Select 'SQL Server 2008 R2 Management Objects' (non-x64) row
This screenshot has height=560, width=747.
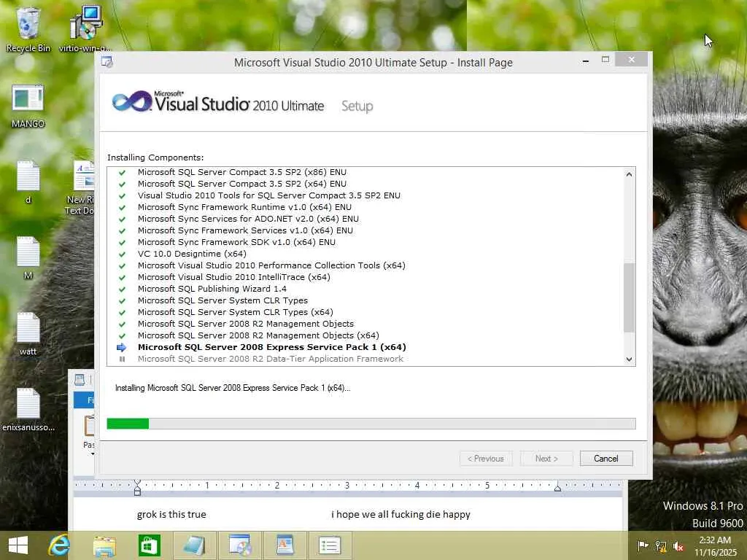[x=246, y=324]
